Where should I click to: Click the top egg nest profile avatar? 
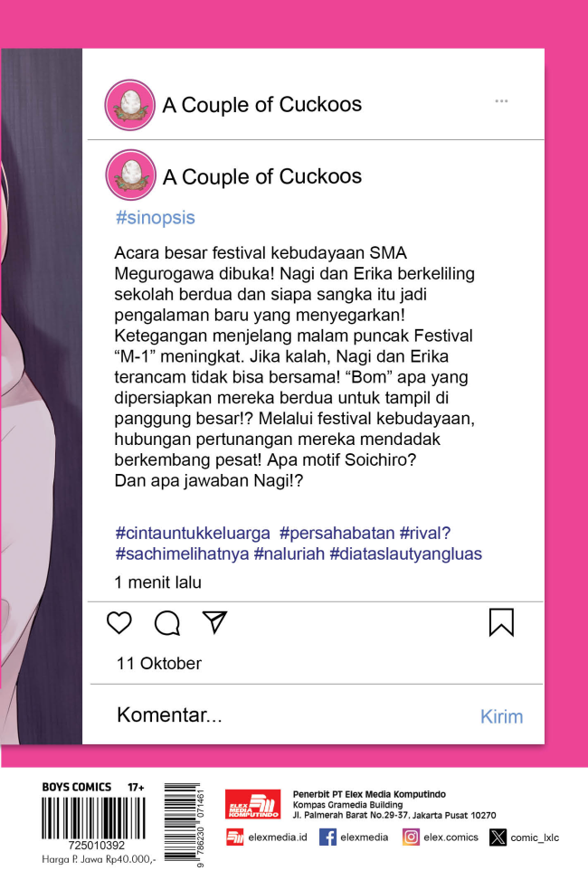pyautogui.click(x=129, y=105)
